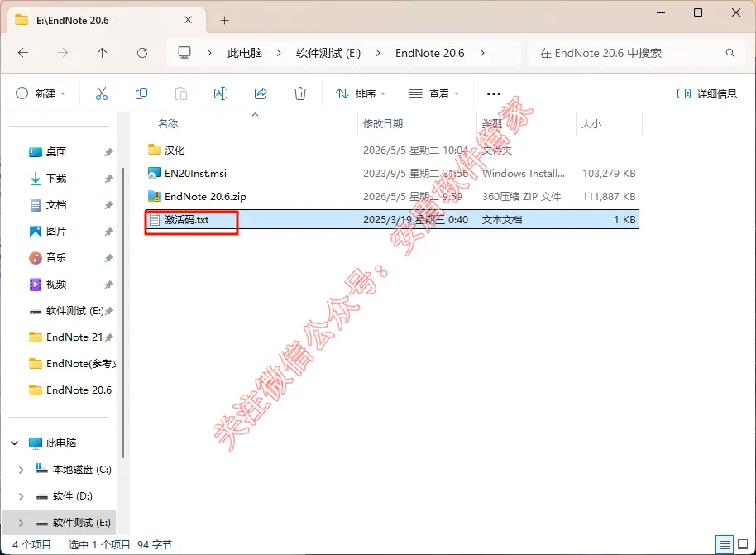This screenshot has height=555, width=756.
Task: Click the Paste clipboard icon
Action: click(x=181, y=93)
